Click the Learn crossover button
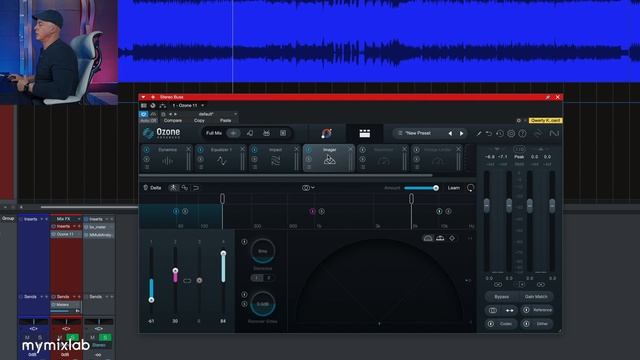Viewport: 640px width, 360px height. pos(454,188)
